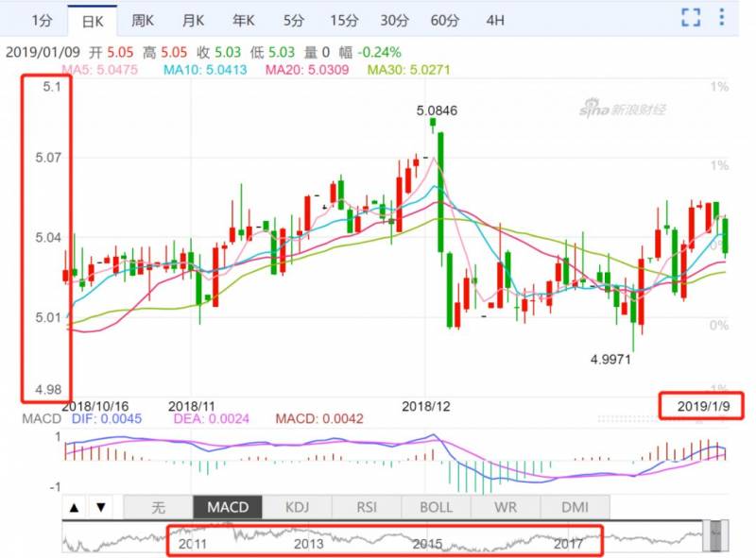Switch to 4H timeframe
The image size is (756, 558).
pos(494,20)
